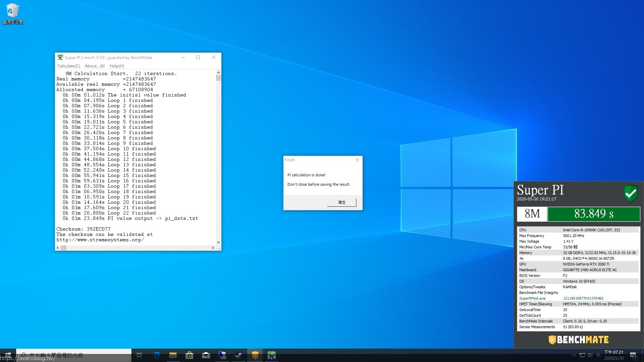Click the 8 GB, 04CD F4-3600C16-8GTZR value
This screenshot has height=362, width=644.
588,258
